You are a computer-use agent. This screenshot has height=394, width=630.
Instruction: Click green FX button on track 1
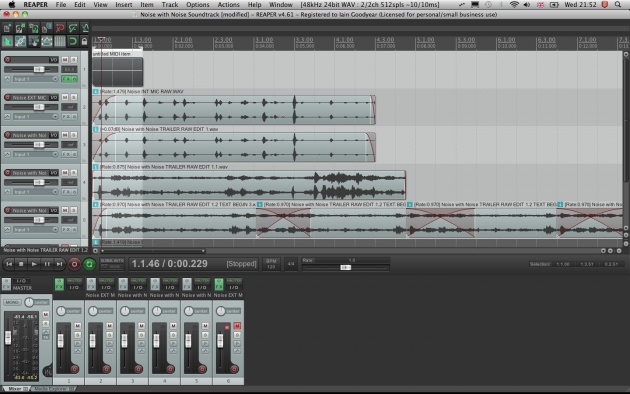pyautogui.click(x=69, y=79)
